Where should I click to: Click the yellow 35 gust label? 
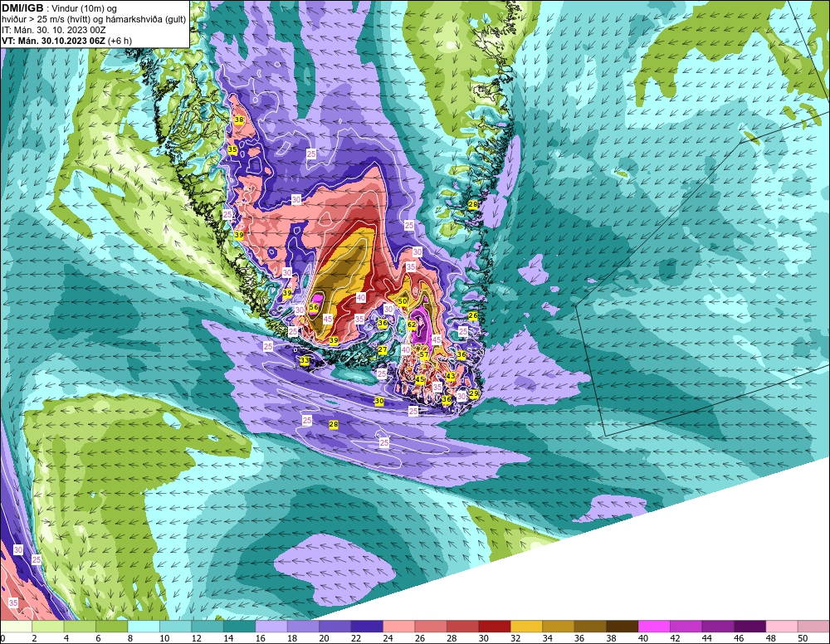232,149
